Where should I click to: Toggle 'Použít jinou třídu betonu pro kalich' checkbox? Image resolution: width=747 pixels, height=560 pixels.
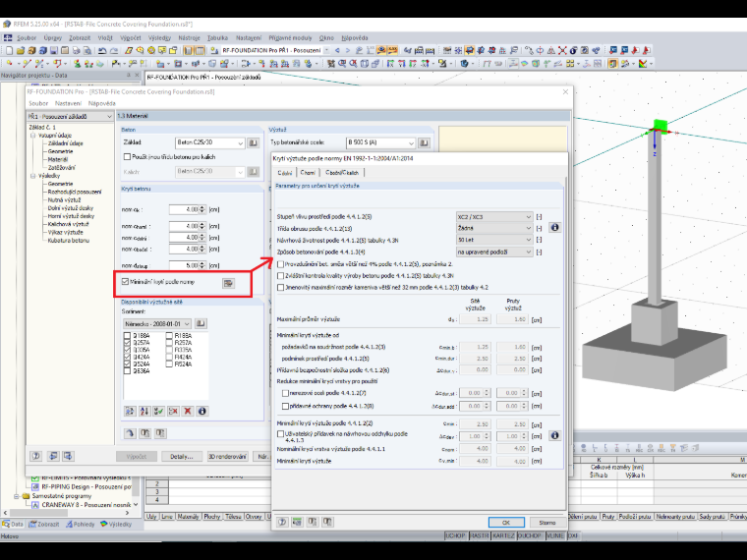127,156
